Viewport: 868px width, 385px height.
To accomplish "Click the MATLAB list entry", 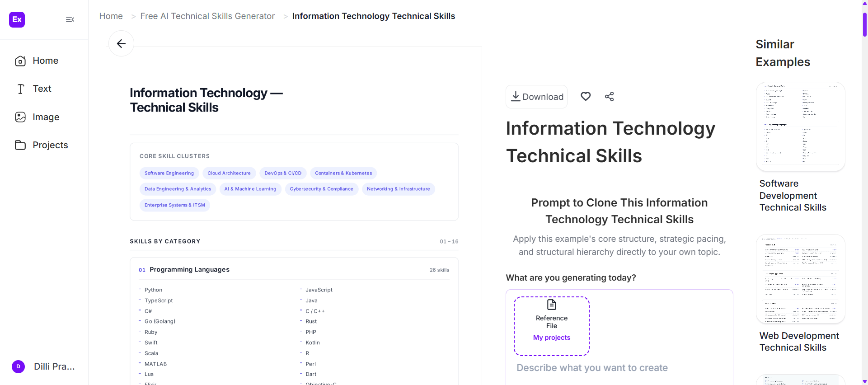I will [156, 364].
